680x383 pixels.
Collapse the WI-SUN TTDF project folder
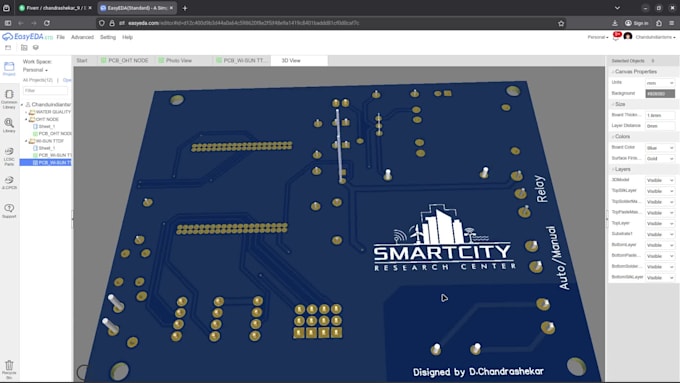tap(26, 141)
